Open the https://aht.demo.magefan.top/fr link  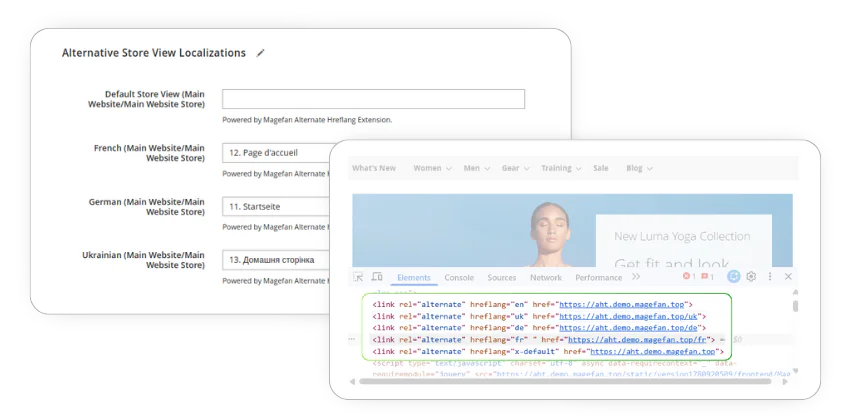pyautogui.click(x=636, y=340)
